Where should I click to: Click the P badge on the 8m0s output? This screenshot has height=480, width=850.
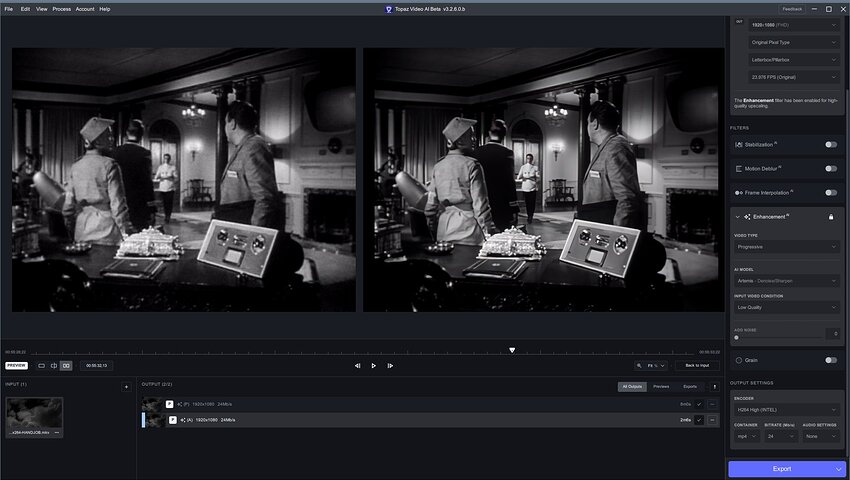pyautogui.click(x=170, y=404)
